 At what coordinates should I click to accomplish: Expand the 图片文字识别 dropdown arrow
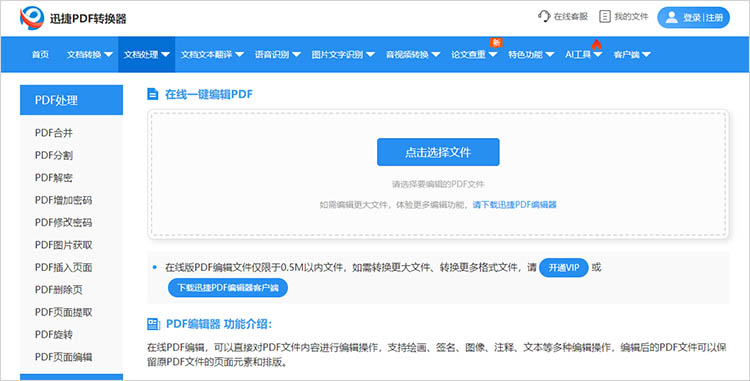pyautogui.click(x=370, y=55)
